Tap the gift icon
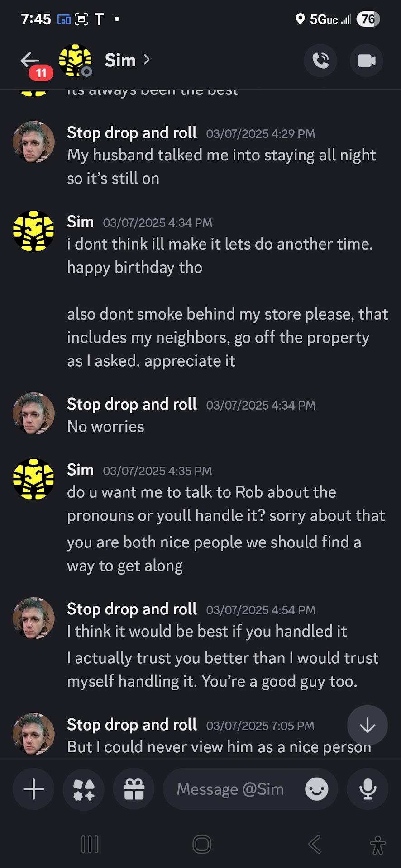401x868 pixels. click(x=134, y=789)
